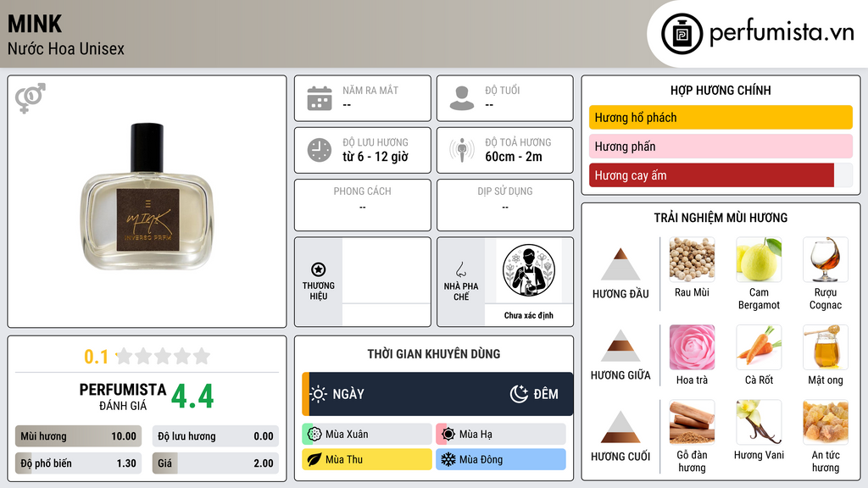Click the Ngày Đêm usage time bar
Screen dimensions: 868x488
(x=437, y=394)
